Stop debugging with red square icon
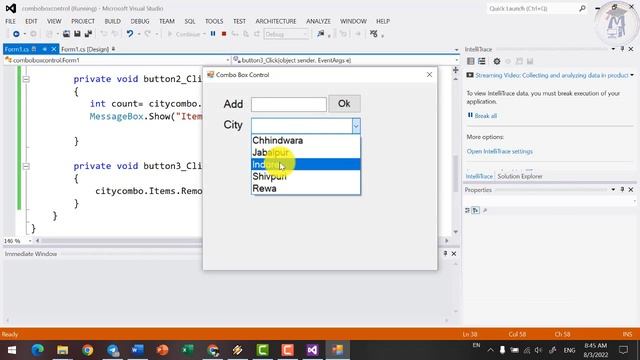 224,34
